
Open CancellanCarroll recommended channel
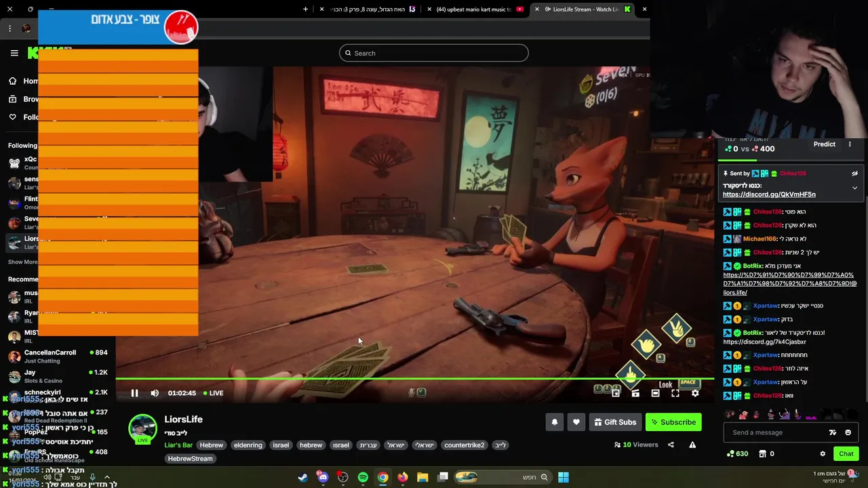coord(58,357)
